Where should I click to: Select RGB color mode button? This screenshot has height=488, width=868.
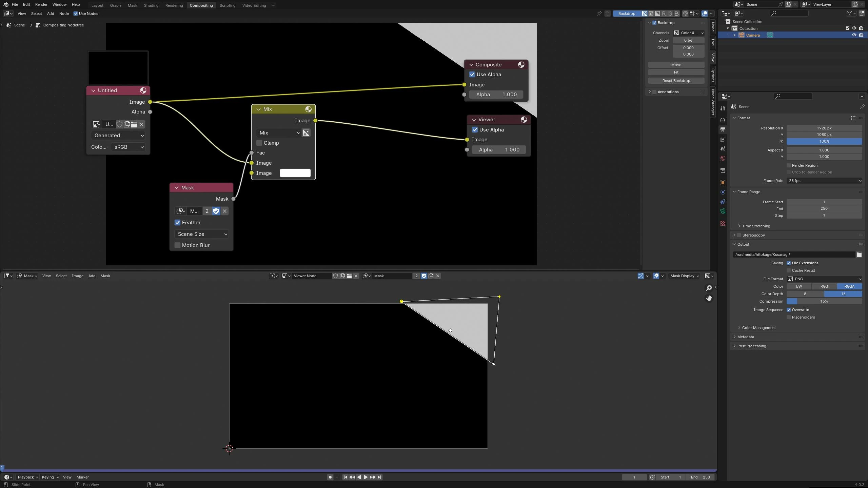[824, 286]
